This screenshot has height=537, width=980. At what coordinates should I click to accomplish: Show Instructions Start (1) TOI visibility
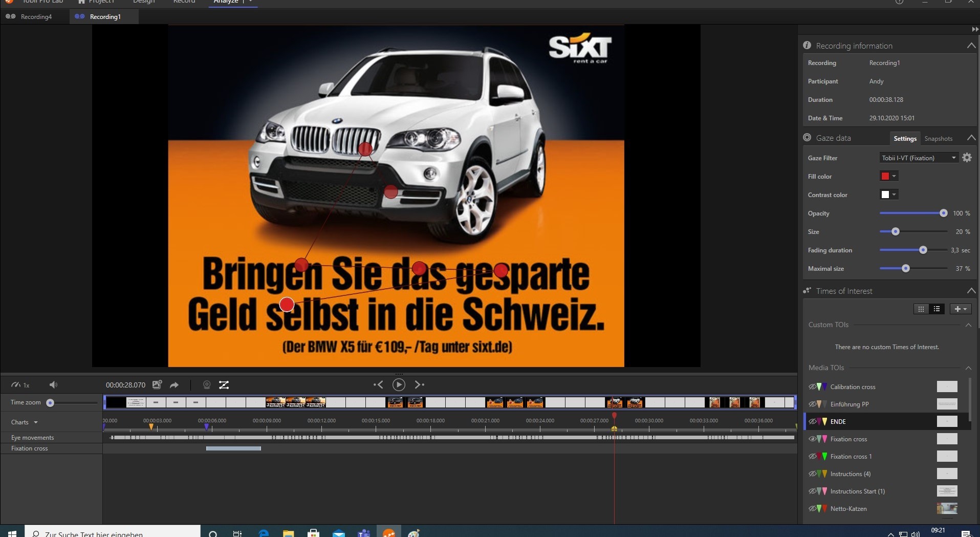pyautogui.click(x=812, y=491)
